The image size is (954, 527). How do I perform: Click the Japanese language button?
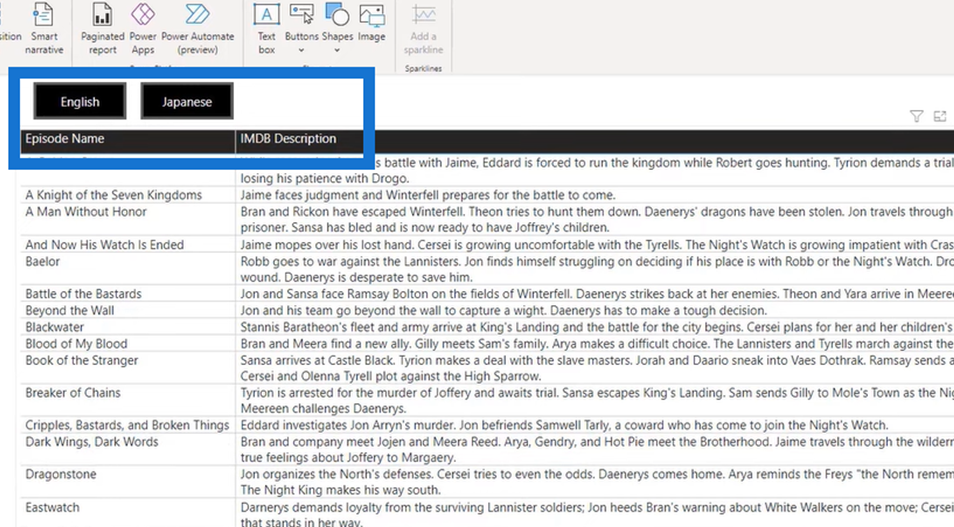tap(187, 102)
